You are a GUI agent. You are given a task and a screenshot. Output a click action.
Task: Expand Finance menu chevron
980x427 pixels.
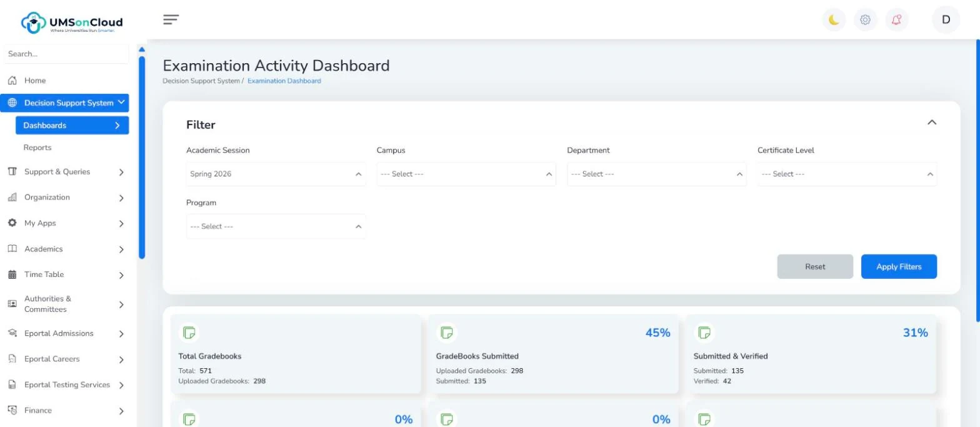coord(121,411)
